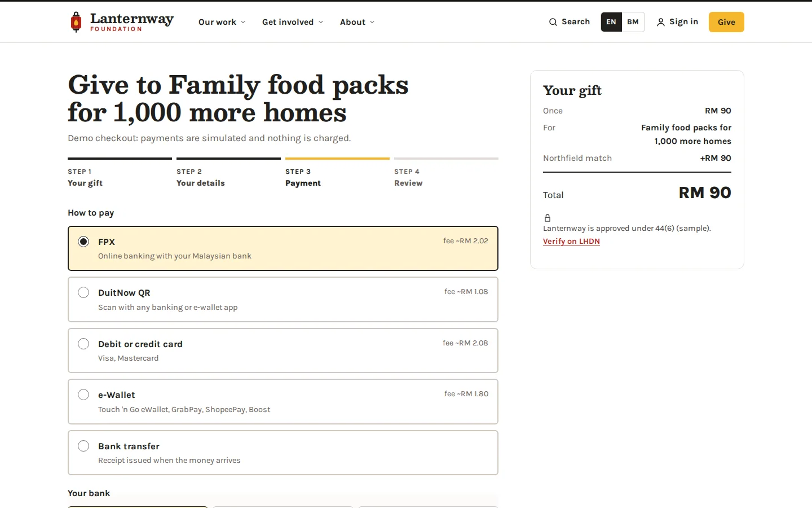Screen dimensions: 812x508
Task: Click 'Lanternway is approved under 44(6) (sample).'
Action: [627, 229]
